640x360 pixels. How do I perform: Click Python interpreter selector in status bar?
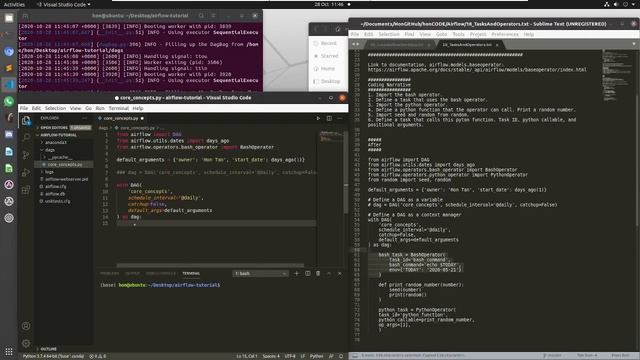(x=53, y=356)
